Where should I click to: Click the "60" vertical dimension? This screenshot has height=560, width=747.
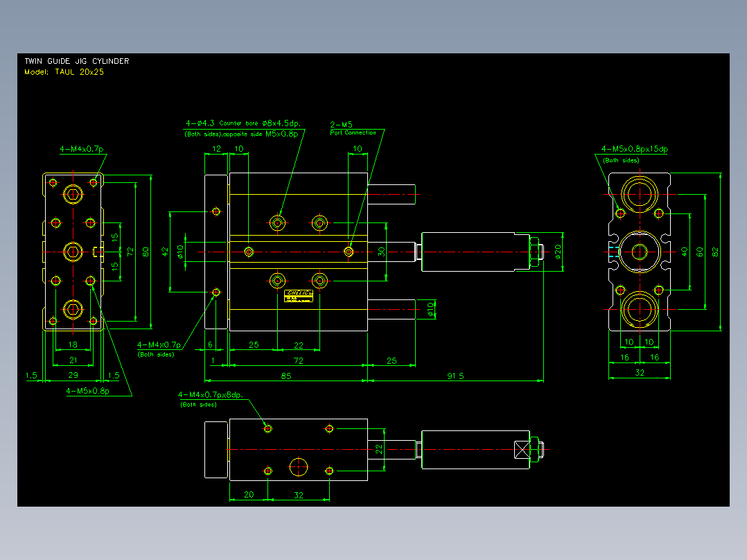point(699,252)
